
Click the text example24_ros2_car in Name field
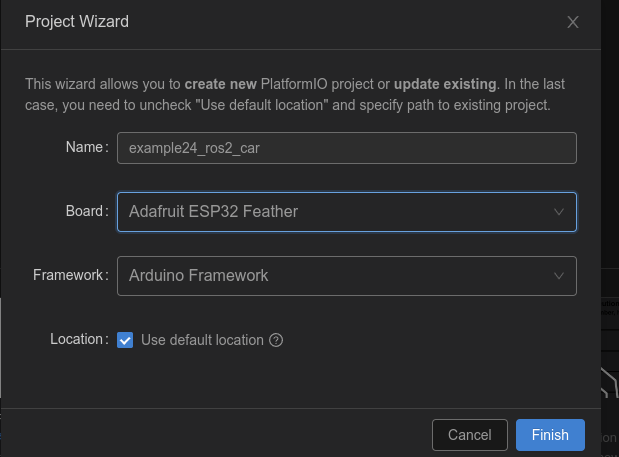pos(195,148)
